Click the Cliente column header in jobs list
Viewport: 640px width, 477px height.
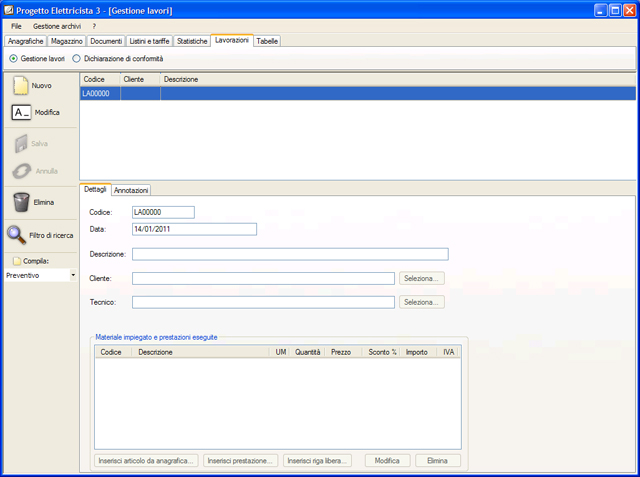(140, 79)
